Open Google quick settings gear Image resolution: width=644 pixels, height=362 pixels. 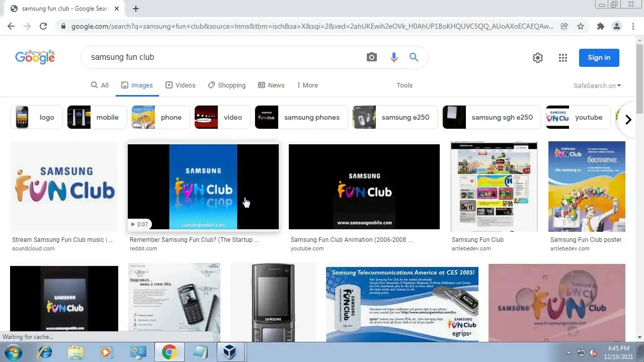[x=538, y=58]
